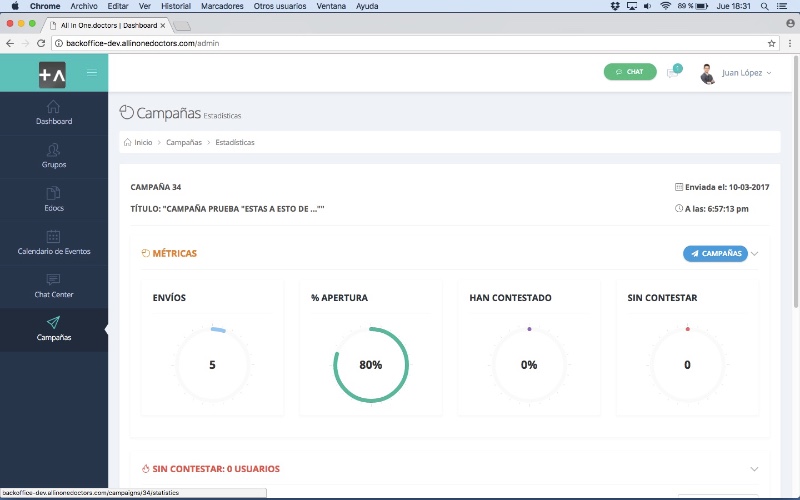Click the +A application logo
Screen dimensions: 800x500
(52, 74)
